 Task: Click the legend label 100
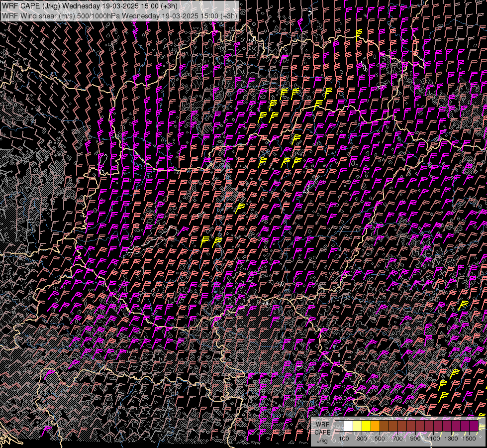(x=344, y=439)
